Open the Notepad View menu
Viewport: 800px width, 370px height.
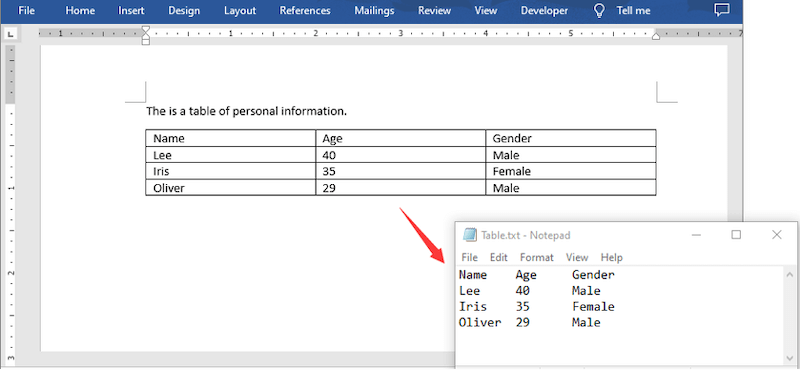click(x=577, y=257)
